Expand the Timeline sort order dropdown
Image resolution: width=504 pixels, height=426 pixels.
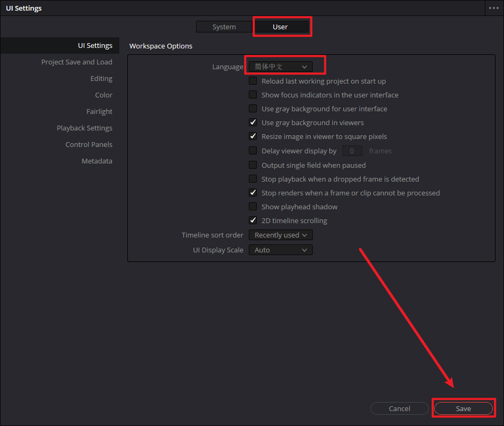[281, 235]
